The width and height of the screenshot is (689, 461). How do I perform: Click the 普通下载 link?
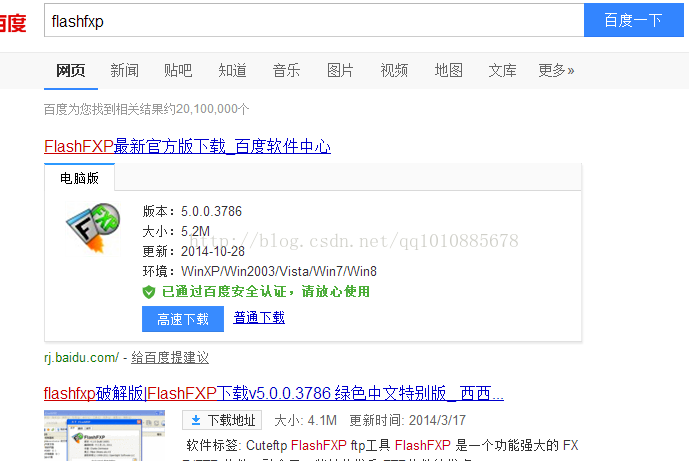[x=259, y=318]
